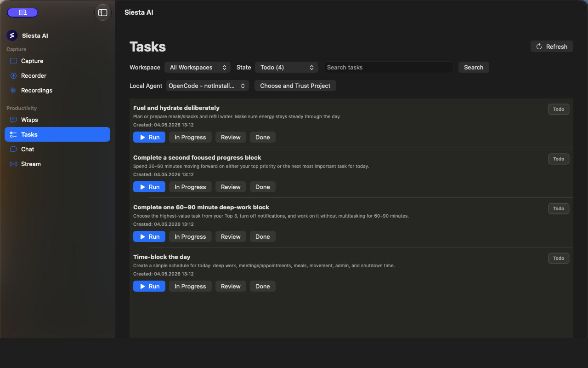Set Fuel and hydrate task to In Progress

coord(190,137)
